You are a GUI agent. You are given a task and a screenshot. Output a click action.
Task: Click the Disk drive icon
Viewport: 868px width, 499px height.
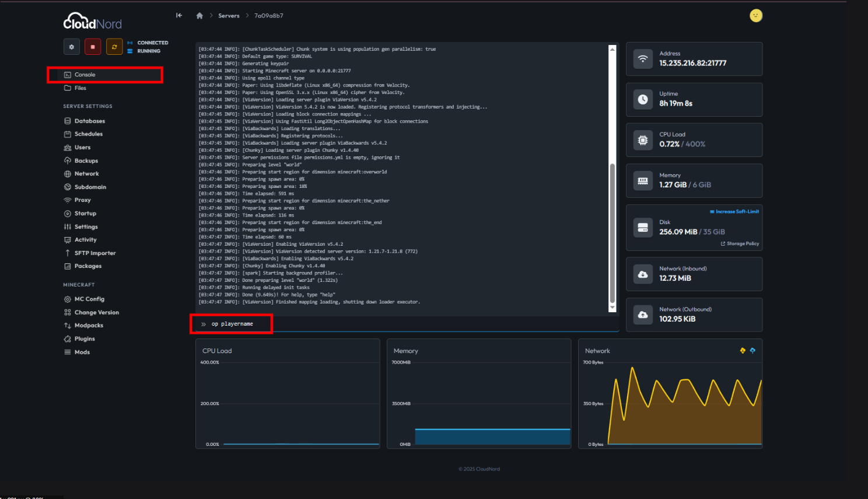(643, 228)
